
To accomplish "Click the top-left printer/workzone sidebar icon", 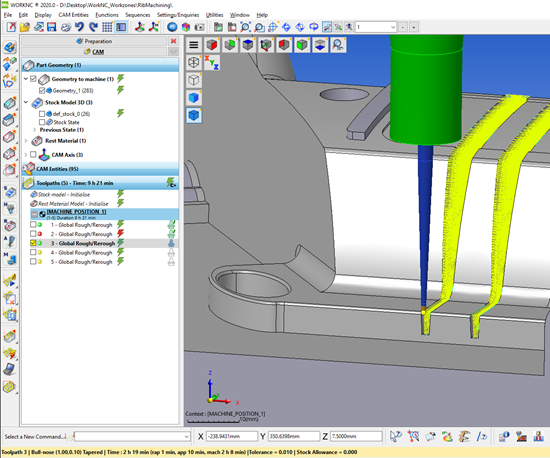I will coord(10,47).
